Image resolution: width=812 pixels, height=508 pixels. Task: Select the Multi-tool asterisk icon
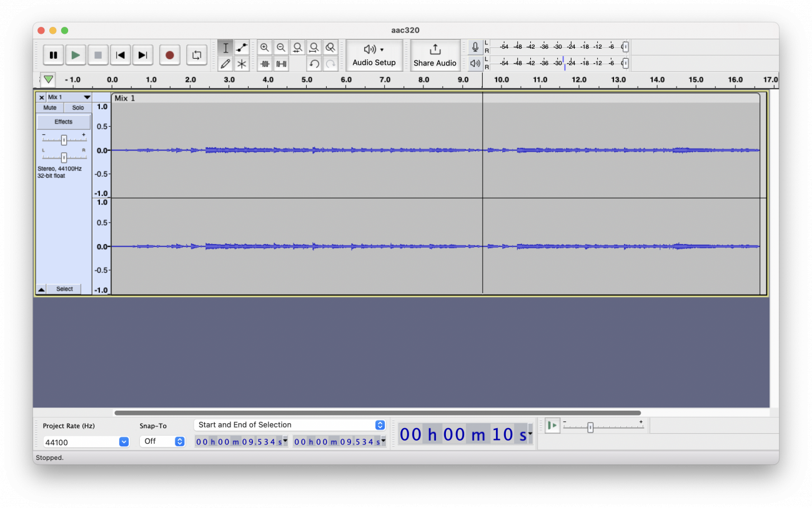[x=242, y=64]
